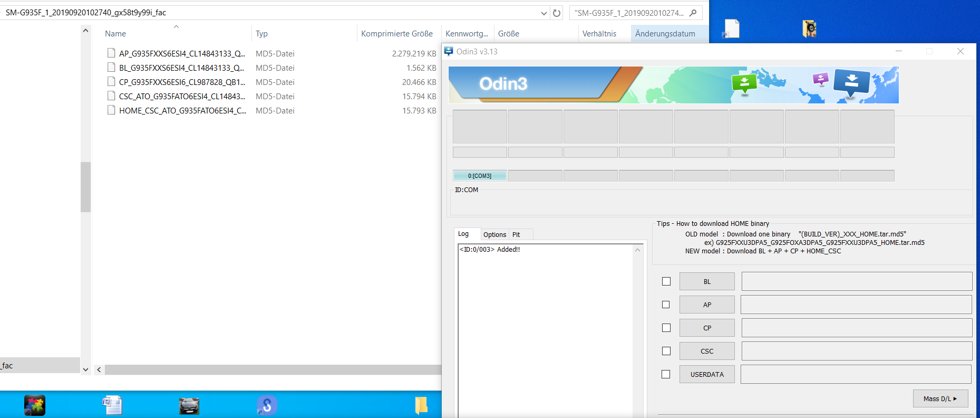The image size is (980, 418).
Task: Click the USERDATA file path field
Action: point(856,374)
